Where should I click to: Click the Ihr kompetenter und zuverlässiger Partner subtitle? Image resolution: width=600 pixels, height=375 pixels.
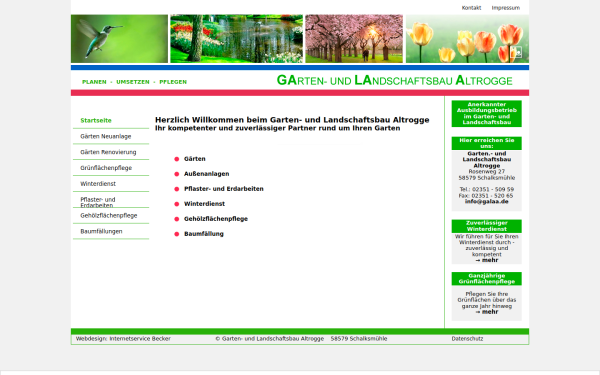point(277,128)
